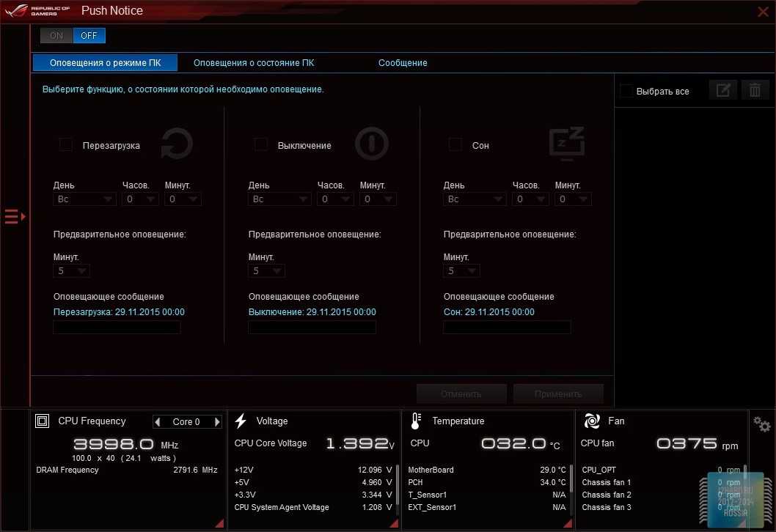Open the Сообщение tab
This screenshot has width=776, height=532.
[403, 63]
